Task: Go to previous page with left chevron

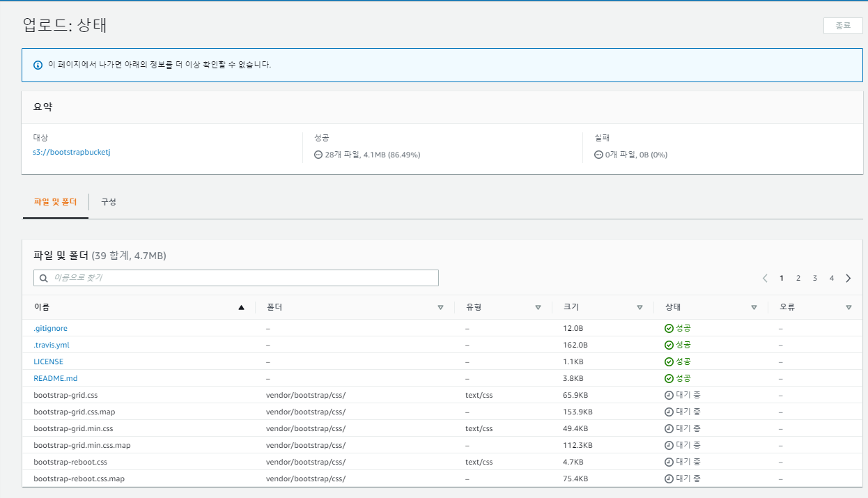Action: click(x=765, y=278)
